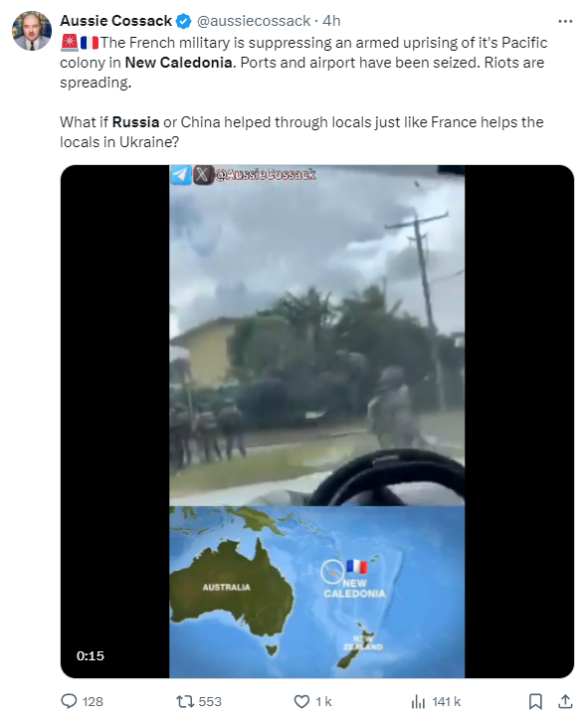Screen dimensions: 588x721
Task: Click the 141k views count
Action: coord(447,702)
